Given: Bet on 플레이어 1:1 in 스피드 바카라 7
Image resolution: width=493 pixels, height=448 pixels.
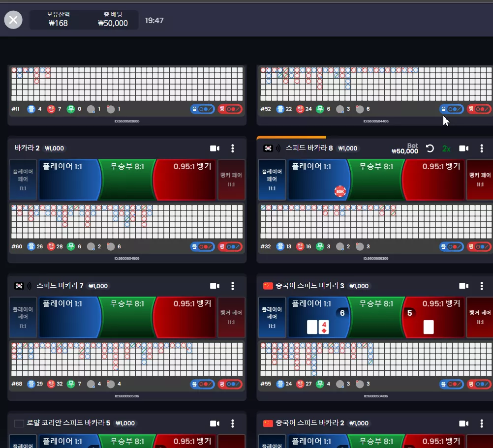Looking at the screenshot, I should point(69,317).
